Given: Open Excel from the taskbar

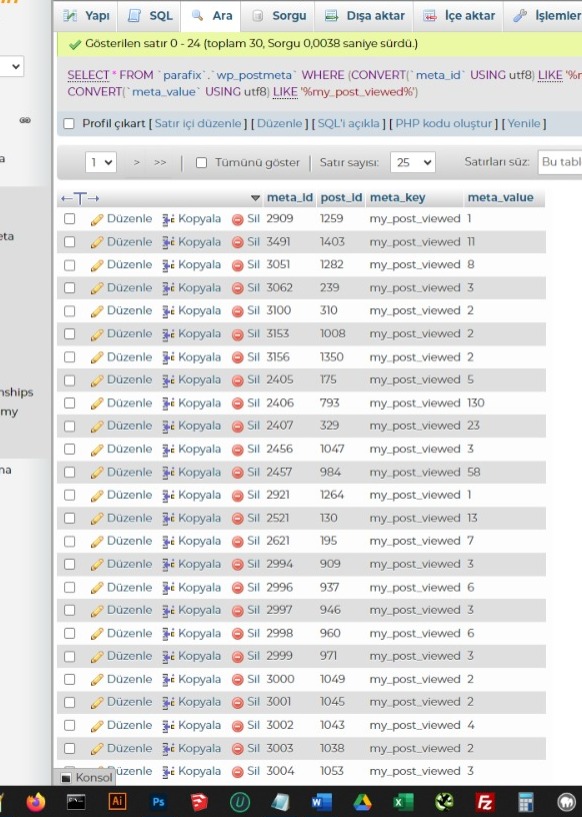Looking at the screenshot, I should tap(403, 801).
